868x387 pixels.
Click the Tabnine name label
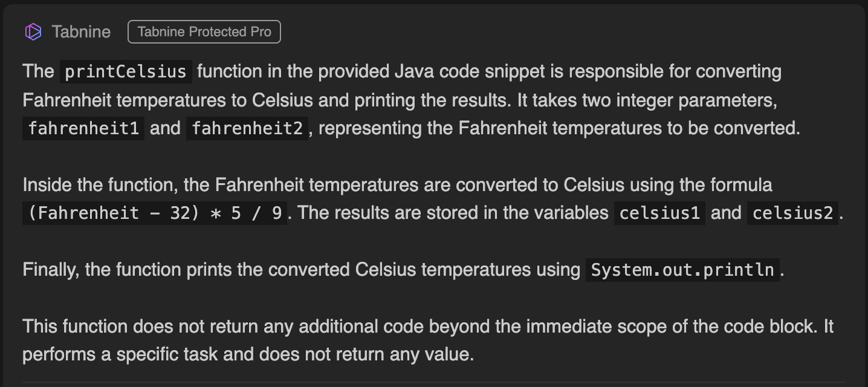coord(81,32)
